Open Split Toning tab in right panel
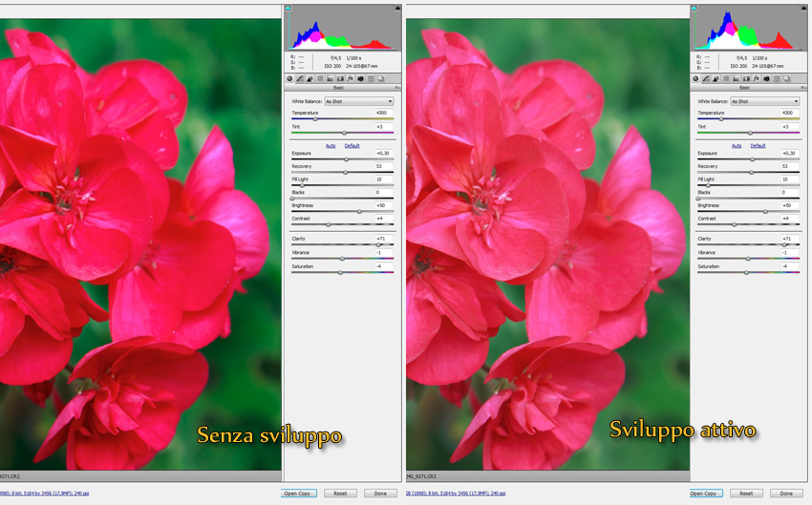This screenshot has height=505, width=812. click(737, 78)
